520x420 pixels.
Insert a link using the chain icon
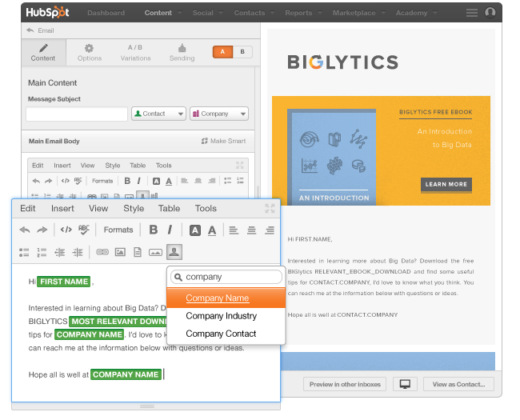(x=102, y=252)
